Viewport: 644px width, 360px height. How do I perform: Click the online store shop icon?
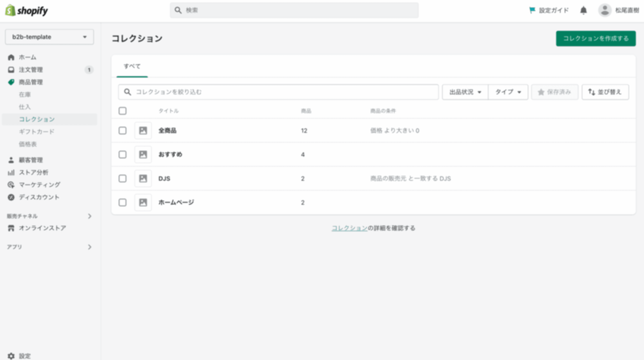pyautogui.click(x=11, y=228)
